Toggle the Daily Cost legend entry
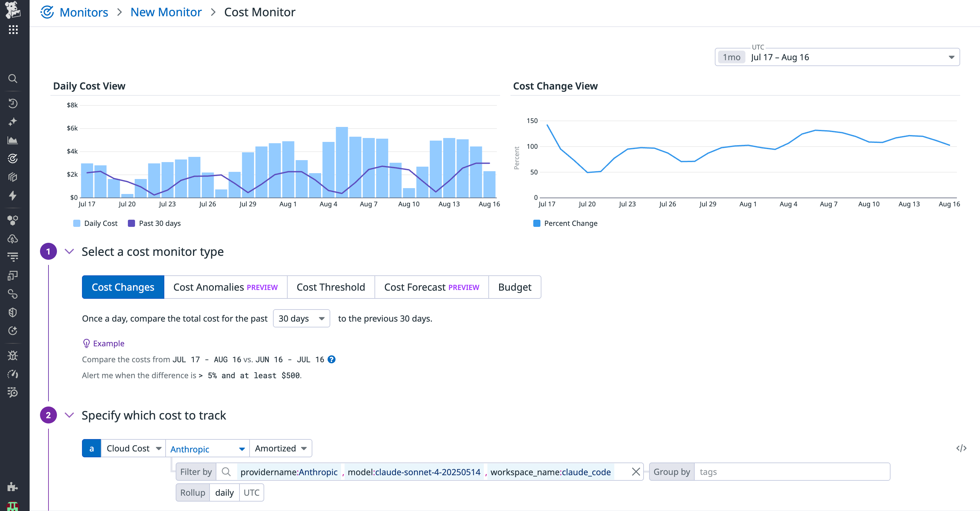 95,223
